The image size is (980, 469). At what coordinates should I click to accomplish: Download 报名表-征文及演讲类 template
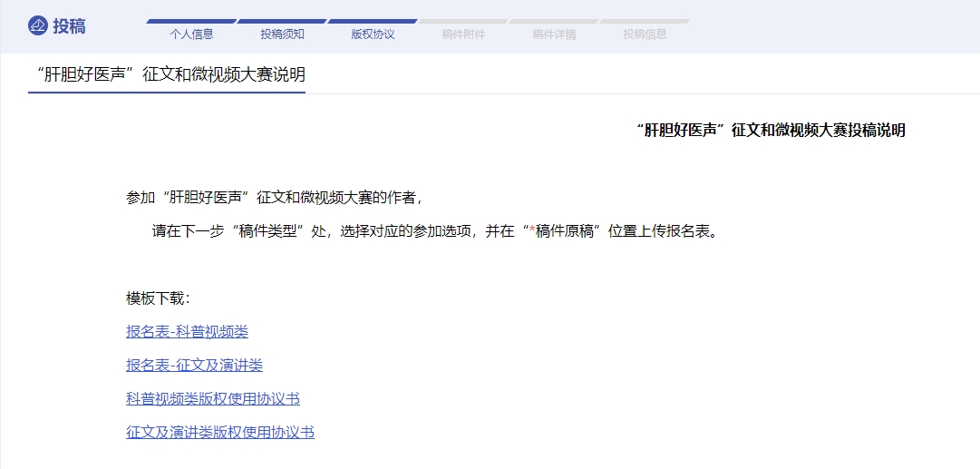click(194, 366)
